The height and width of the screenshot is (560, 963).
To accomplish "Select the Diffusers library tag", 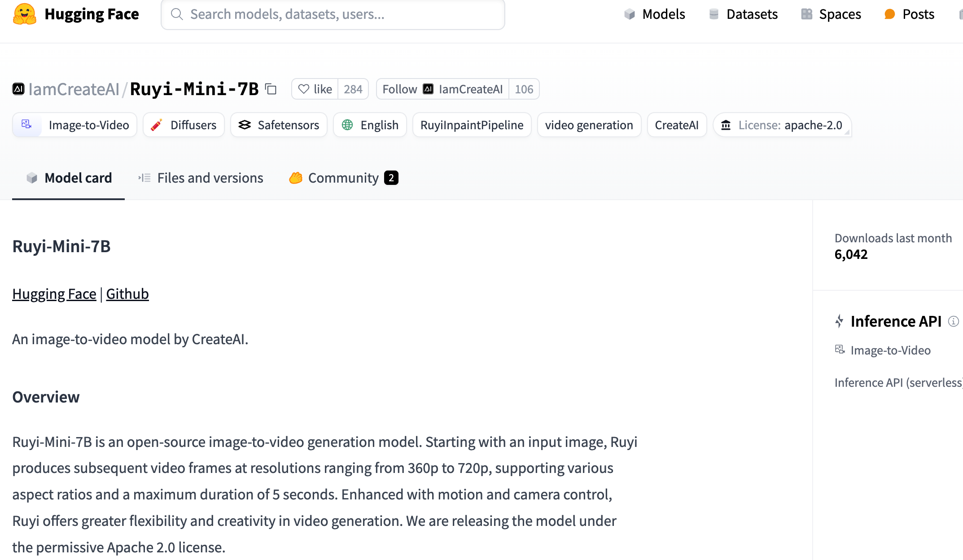I will pyautogui.click(x=184, y=125).
